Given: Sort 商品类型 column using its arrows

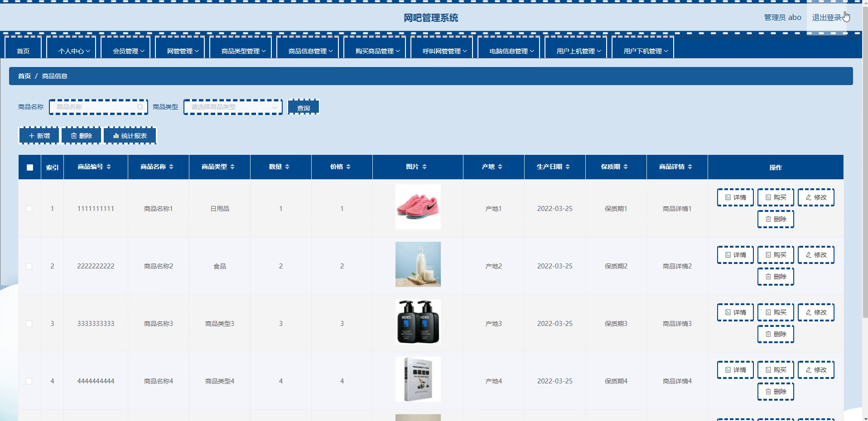Looking at the screenshot, I should (232, 167).
